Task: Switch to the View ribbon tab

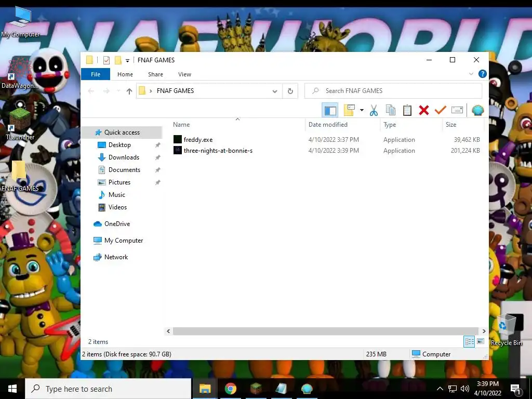Action: [x=184, y=74]
